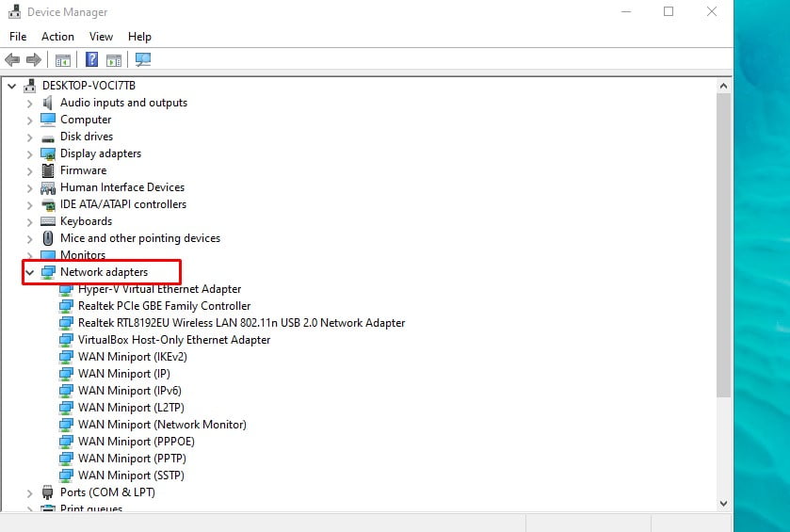Screen dimensions: 790x532
Task: Click icon beside Realtek PCIe GBE Family Controller
Action: [66, 306]
